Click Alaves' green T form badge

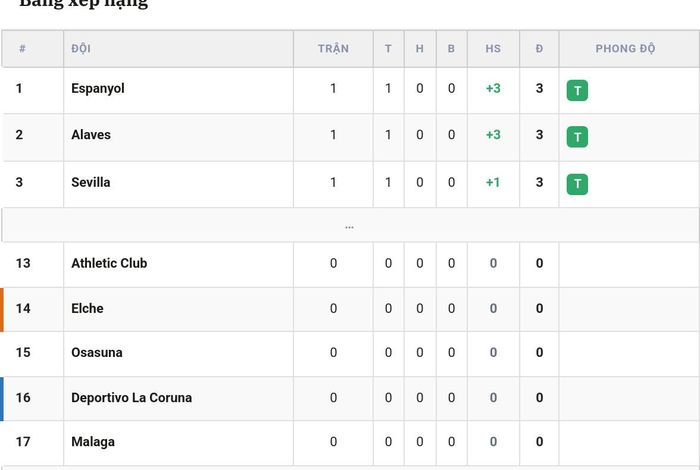577,137
